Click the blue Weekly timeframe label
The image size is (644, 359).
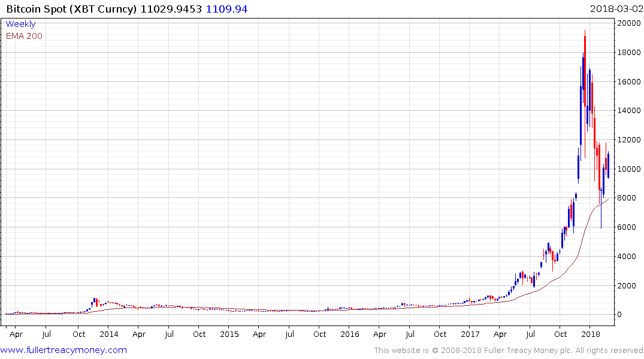click(x=20, y=24)
